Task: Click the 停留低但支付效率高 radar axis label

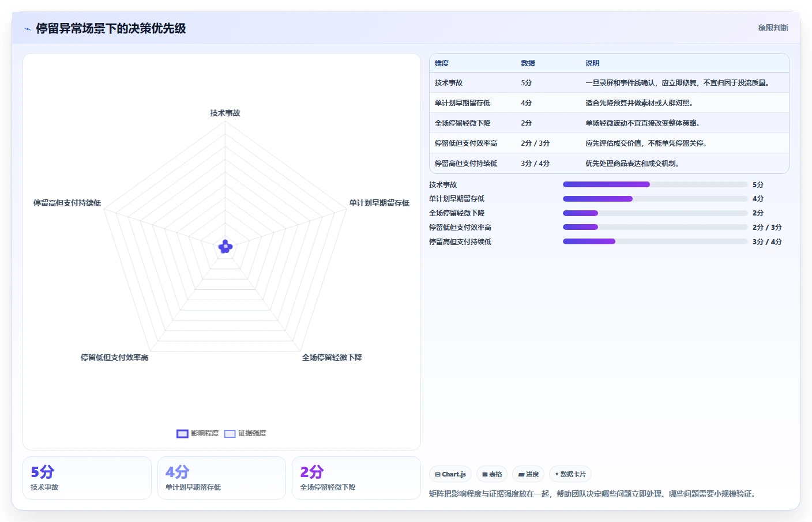Action: (x=114, y=357)
